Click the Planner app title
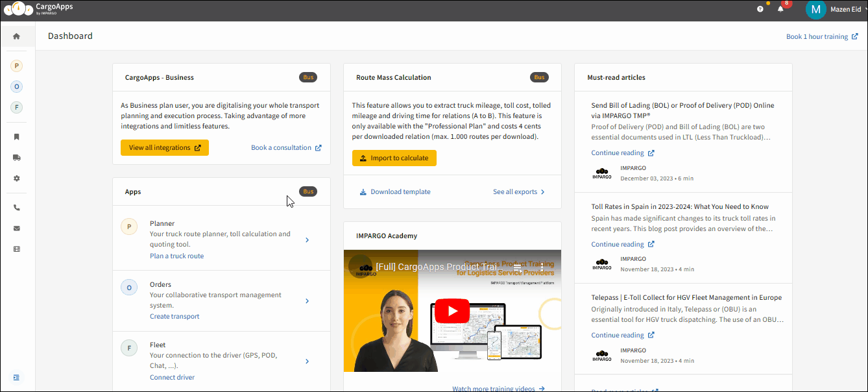Image resolution: width=868 pixels, height=392 pixels. [x=162, y=224]
